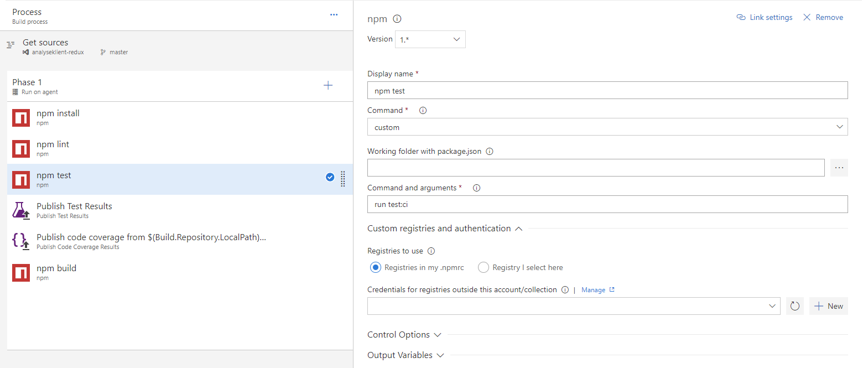Select the Publish Test Results task
Screen dimensions: 868x368
pyautogui.click(x=74, y=210)
